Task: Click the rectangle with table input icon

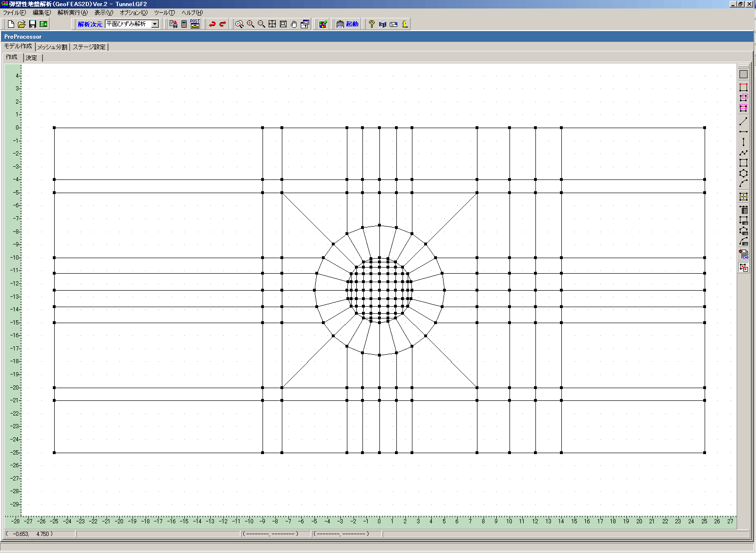Action: click(x=743, y=220)
